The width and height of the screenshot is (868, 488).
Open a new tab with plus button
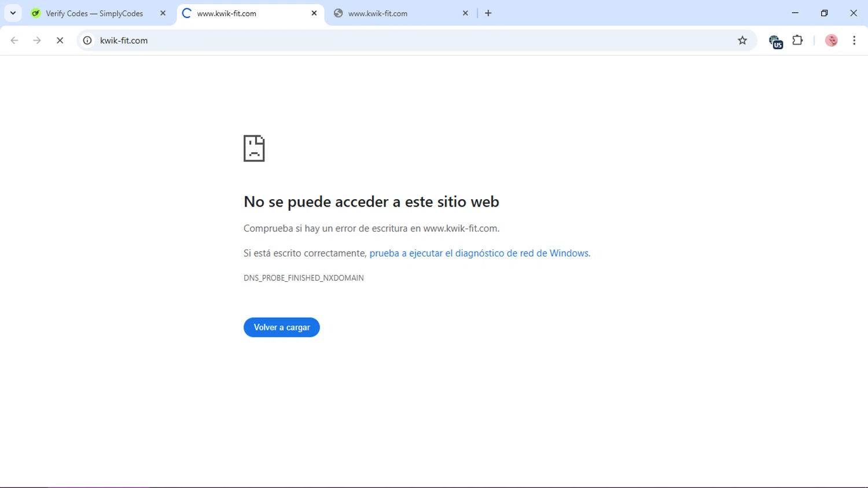[x=488, y=13]
